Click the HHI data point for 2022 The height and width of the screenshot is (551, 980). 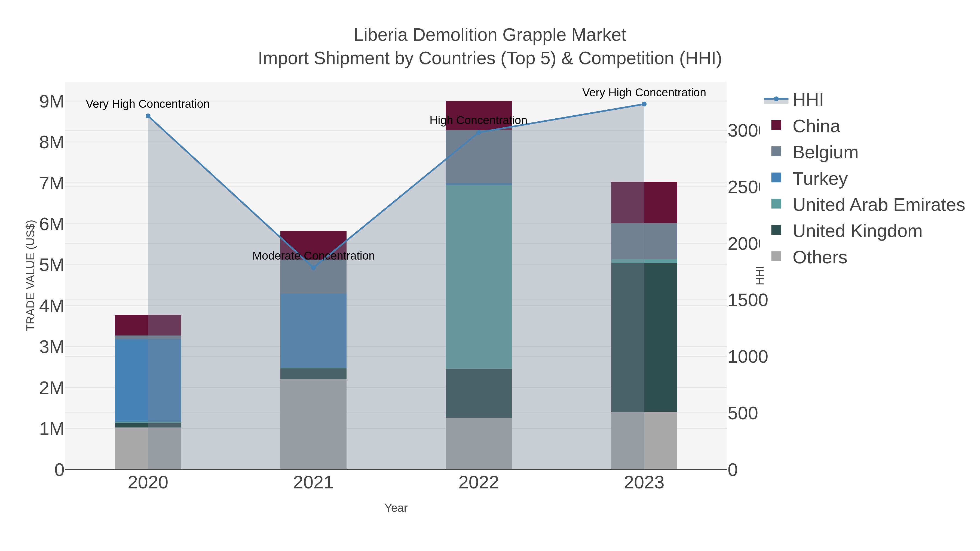pyautogui.click(x=479, y=132)
